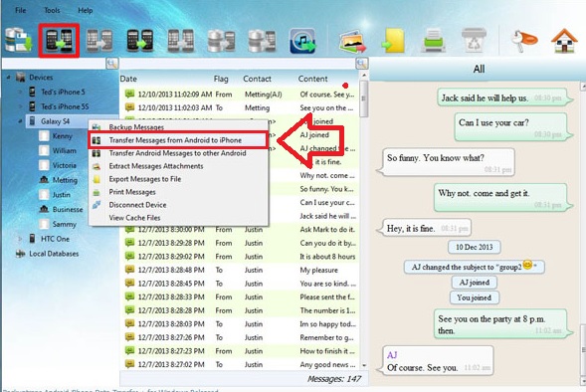The height and width of the screenshot is (392, 586).
Task: Sort by the Flag column header
Action: click(x=221, y=79)
